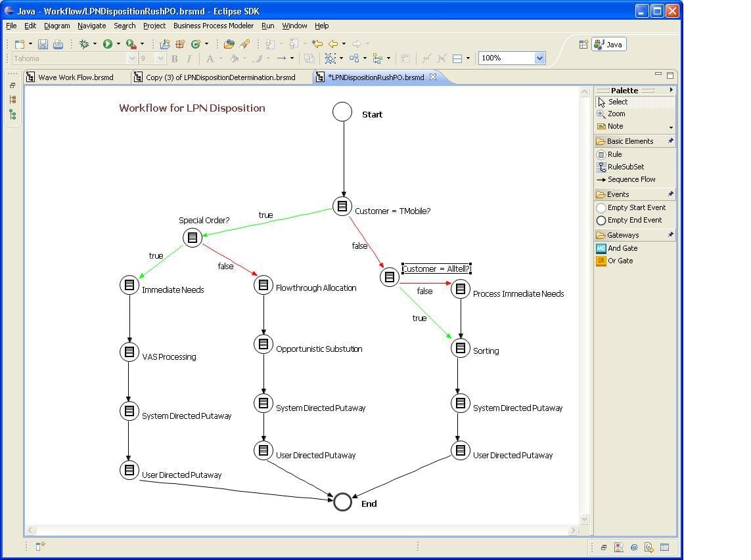Click the Select All diagram icon

pyautogui.click(x=330, y=58)
